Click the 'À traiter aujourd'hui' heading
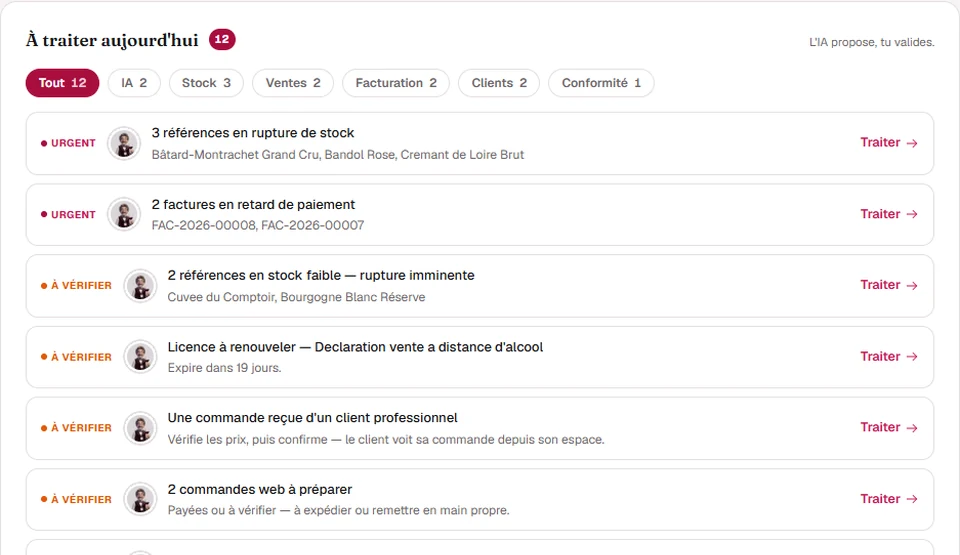This screenshot has width=960, height=555. [x=112, y=40]
